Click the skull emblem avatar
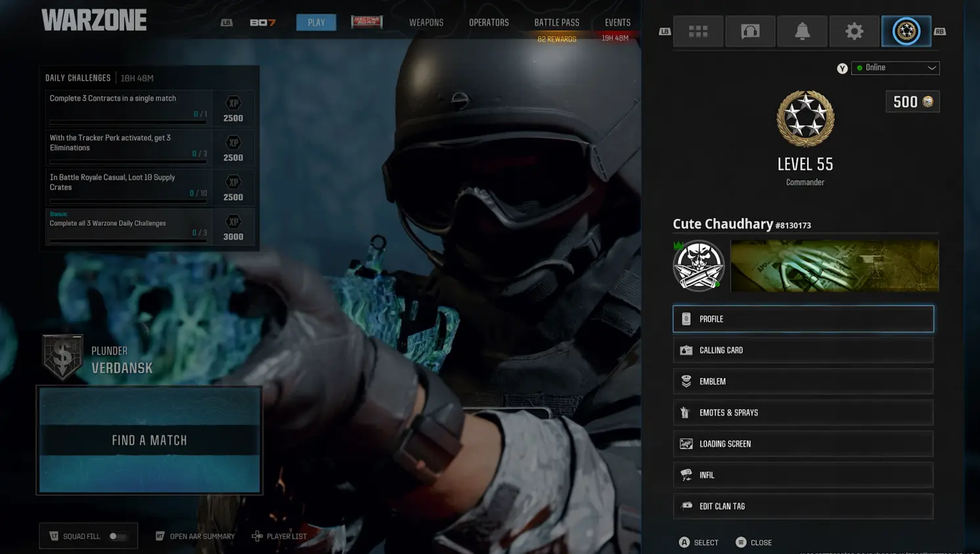Viewport: 980px width, 554px height. point(698,266)
